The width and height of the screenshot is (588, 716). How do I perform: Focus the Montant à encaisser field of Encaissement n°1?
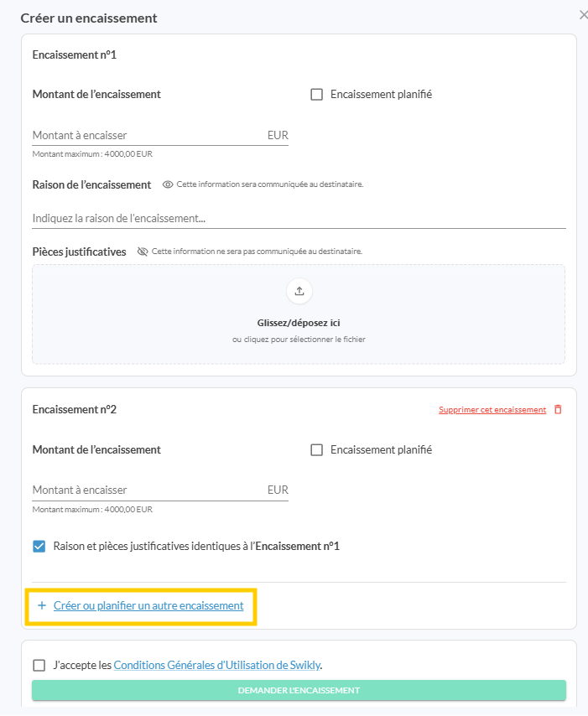click(147, 135)
